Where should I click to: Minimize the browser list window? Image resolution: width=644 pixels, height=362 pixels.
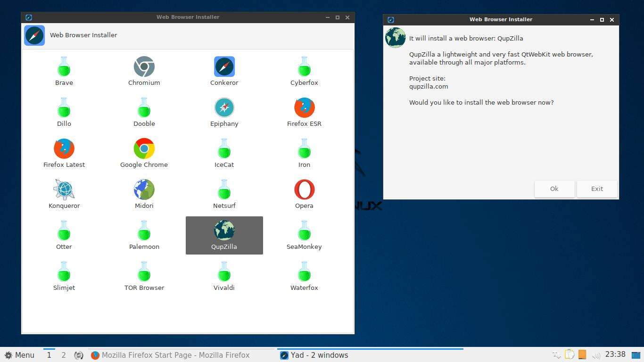pos(328,17)
